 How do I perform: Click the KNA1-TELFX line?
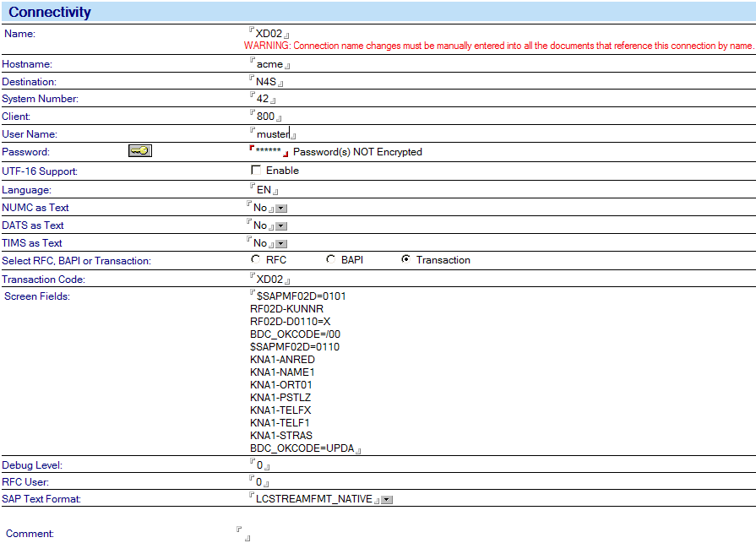280,410
